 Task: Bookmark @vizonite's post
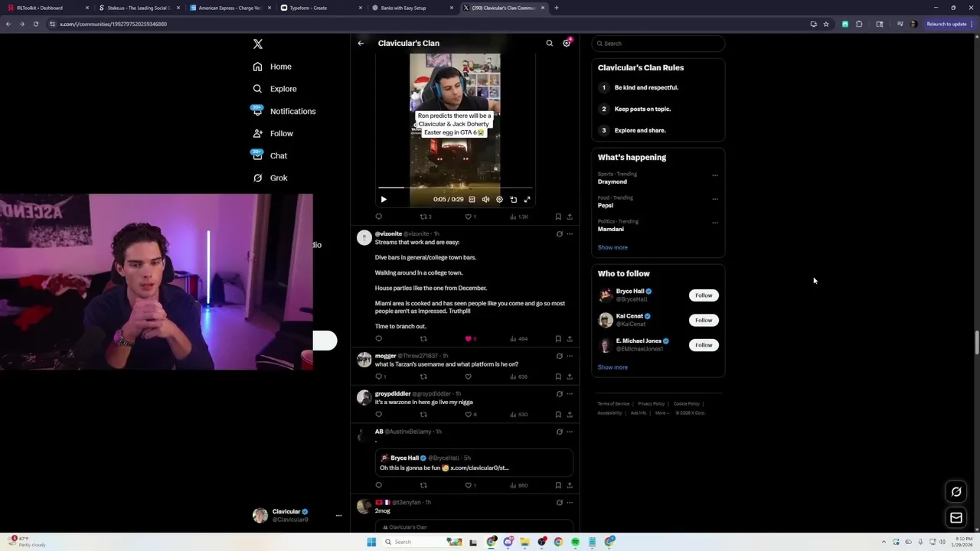tap(558, 338)
